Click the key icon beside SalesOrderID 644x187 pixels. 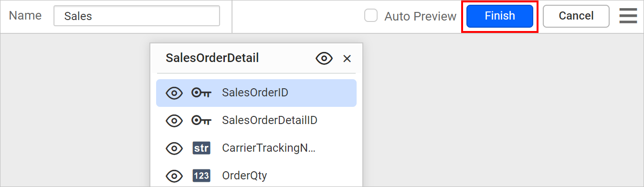pyautogui.click(x=201, y=93)
